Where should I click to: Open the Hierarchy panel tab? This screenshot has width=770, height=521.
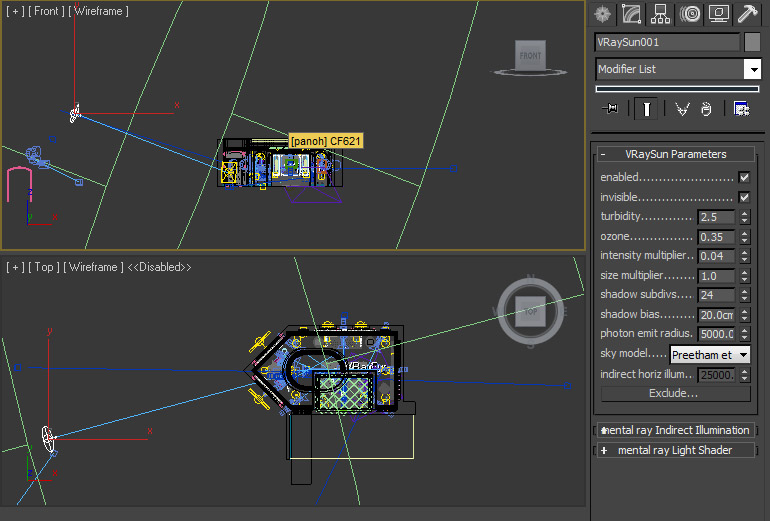(x=660, y=14)
